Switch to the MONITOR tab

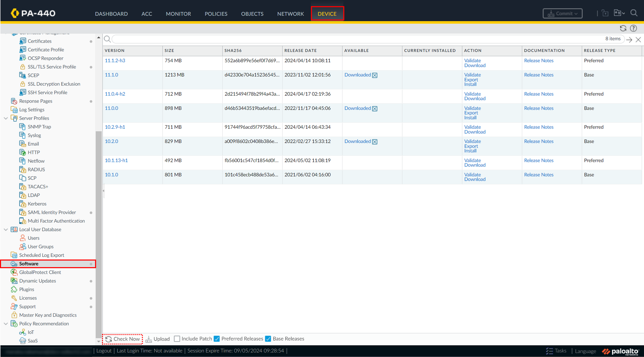point(178,14)
